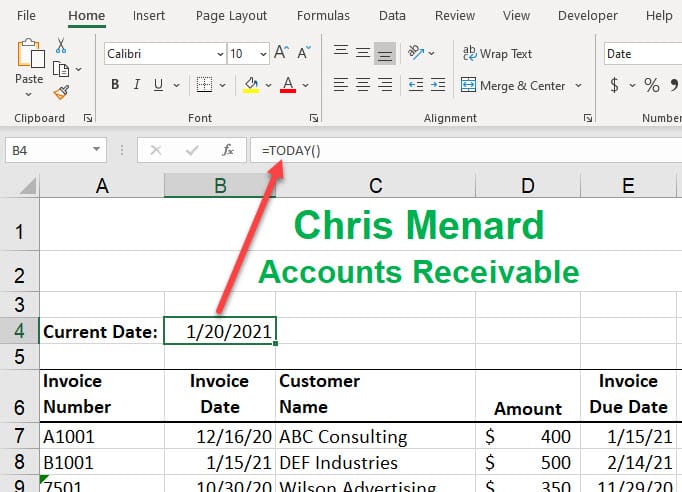Click the Format Painter brush icon
This screenshot has width=682, height=492.
(61, 91)
